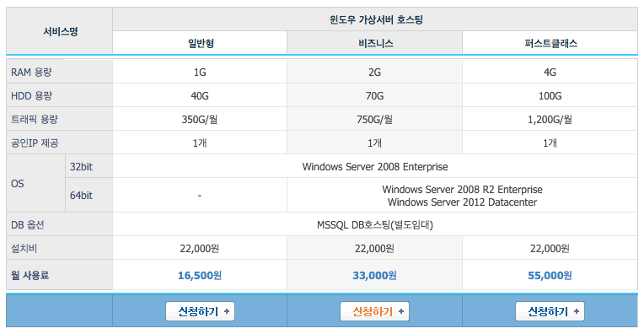Click the OS row label
Viewport: 644px width, 334px height.
click(x=17, y=184)
